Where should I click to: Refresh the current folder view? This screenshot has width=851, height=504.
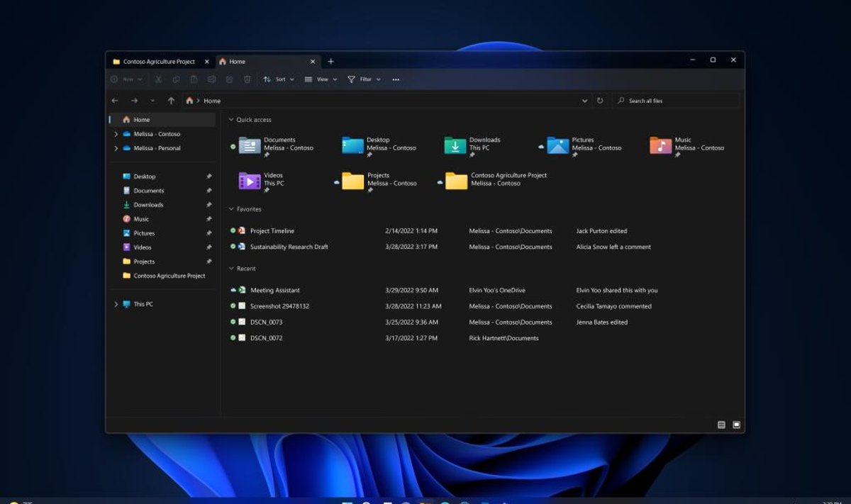pos(600,101)
